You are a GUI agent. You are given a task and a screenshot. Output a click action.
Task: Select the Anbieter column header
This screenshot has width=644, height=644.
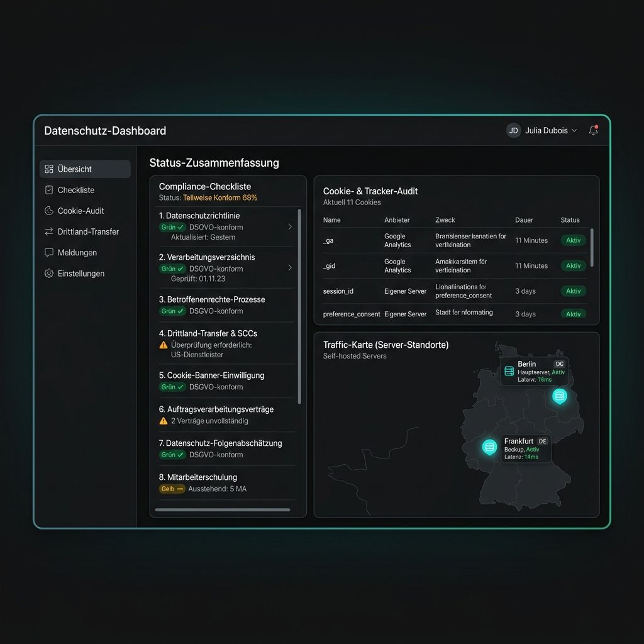(397, 219)
